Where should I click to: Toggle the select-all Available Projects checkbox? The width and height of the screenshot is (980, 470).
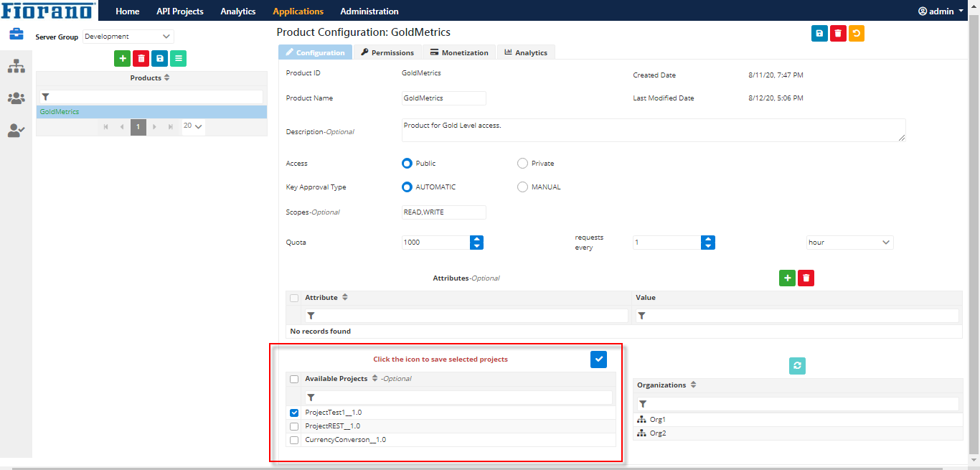tap(294, 379)
